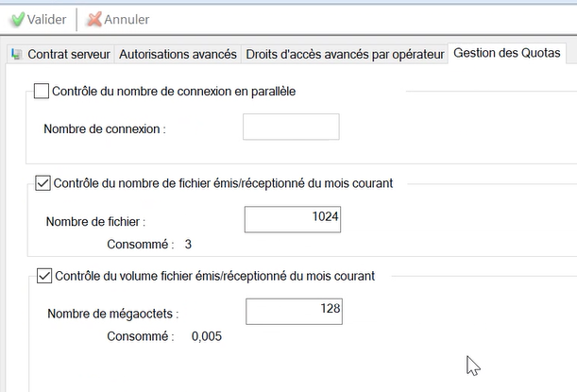Click the green checkmark icon beside Valider
This screenshot has width=577, height=392.
[x=16, y=19]
